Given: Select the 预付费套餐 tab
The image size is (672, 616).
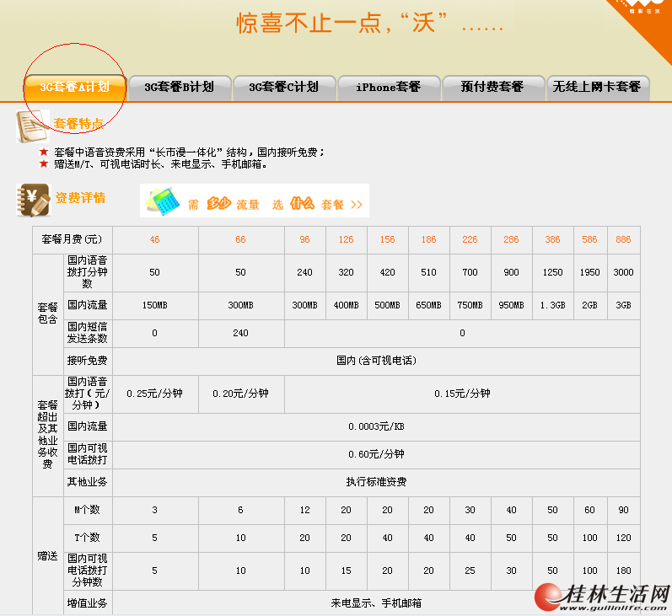Looking at the screenshot, I should (x=493, y=88).
